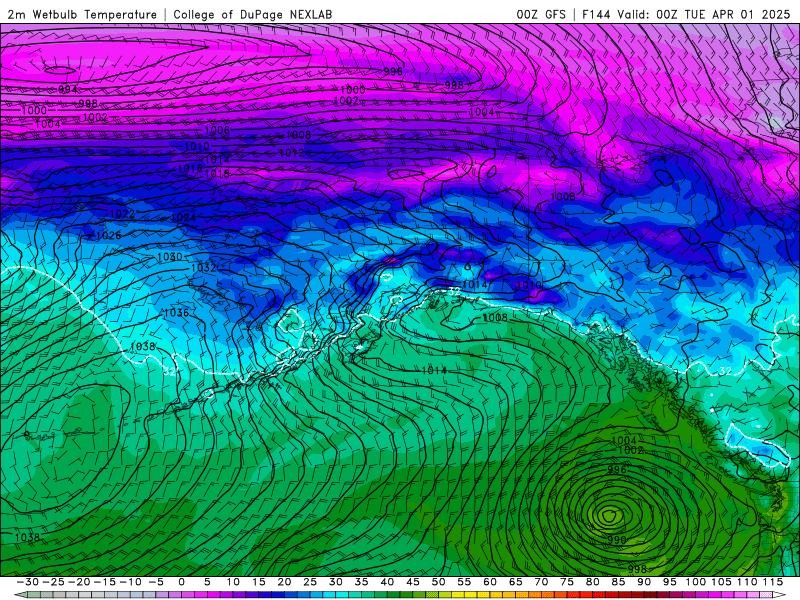Click the 1036 isobar label
This screenshot has width=800, height=600.
point(177,313)
